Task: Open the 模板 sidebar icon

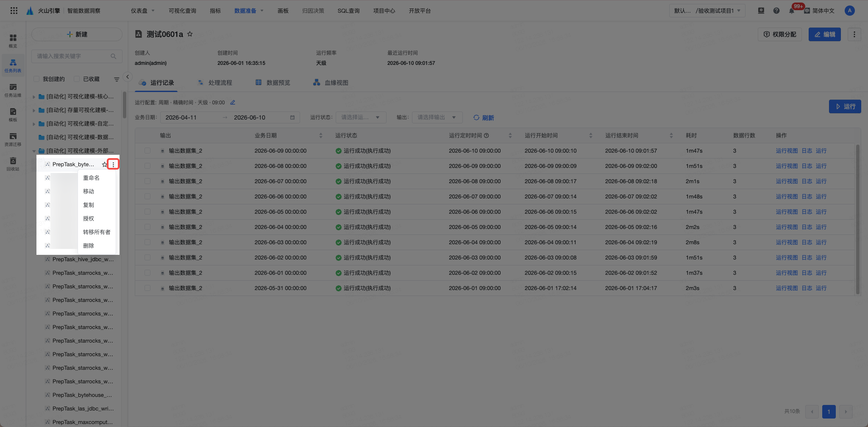Action: tap(13, 114)
